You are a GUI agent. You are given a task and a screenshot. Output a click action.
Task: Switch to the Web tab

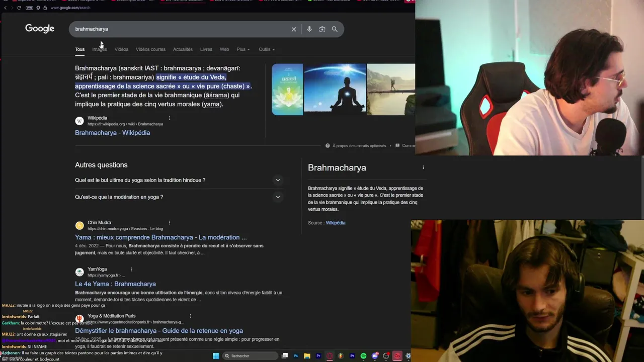(224, 49)
